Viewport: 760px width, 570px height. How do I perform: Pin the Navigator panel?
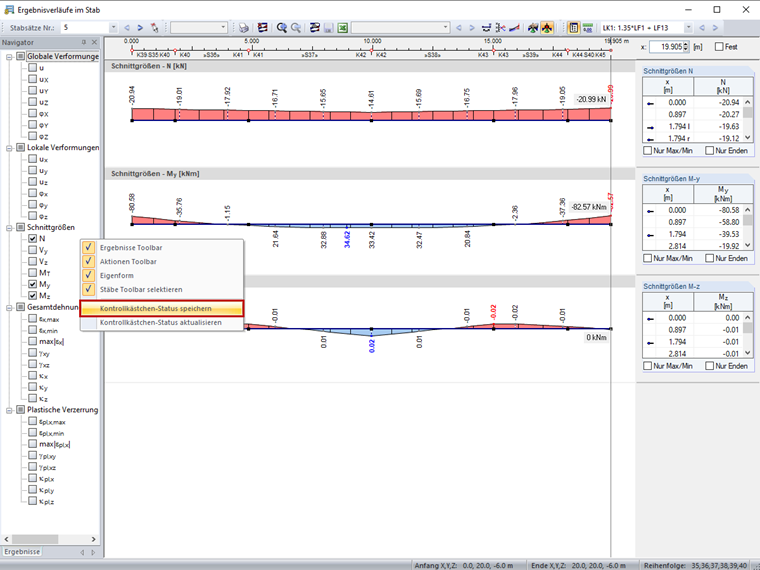tap(83, 42)
